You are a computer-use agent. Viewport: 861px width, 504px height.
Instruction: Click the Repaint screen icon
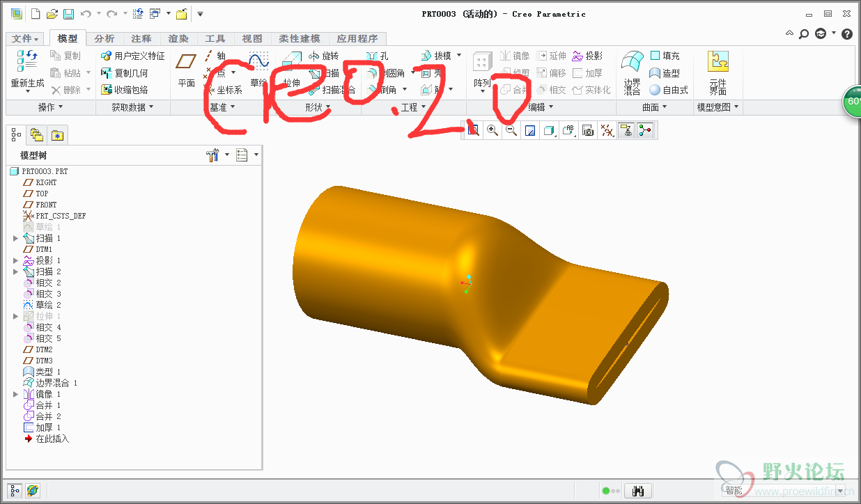[530, 130]
